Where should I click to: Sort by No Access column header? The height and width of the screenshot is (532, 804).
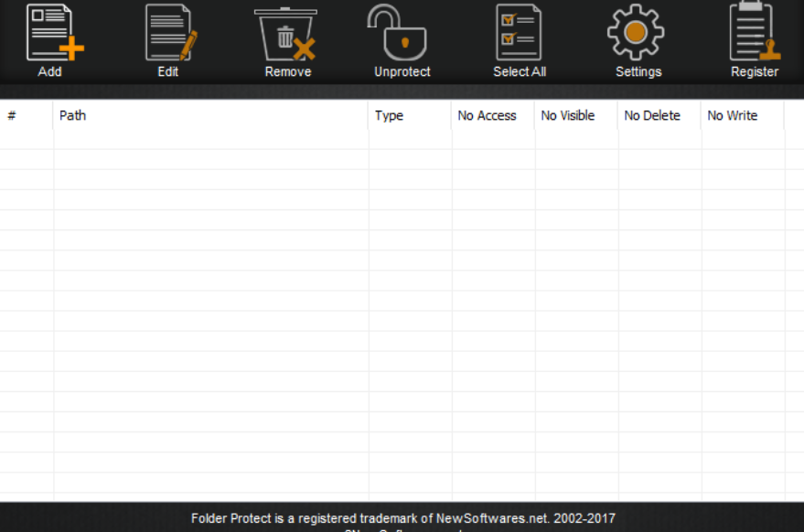point(493,115)
